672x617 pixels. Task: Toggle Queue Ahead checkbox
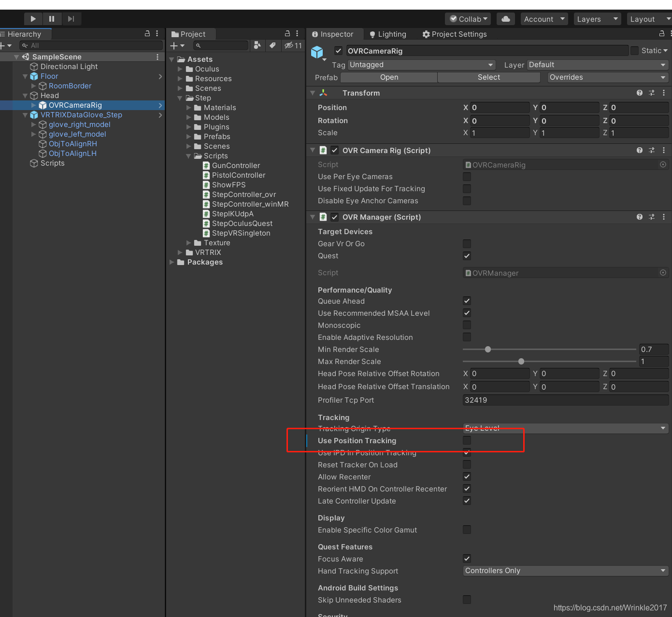tap(467, 301)
